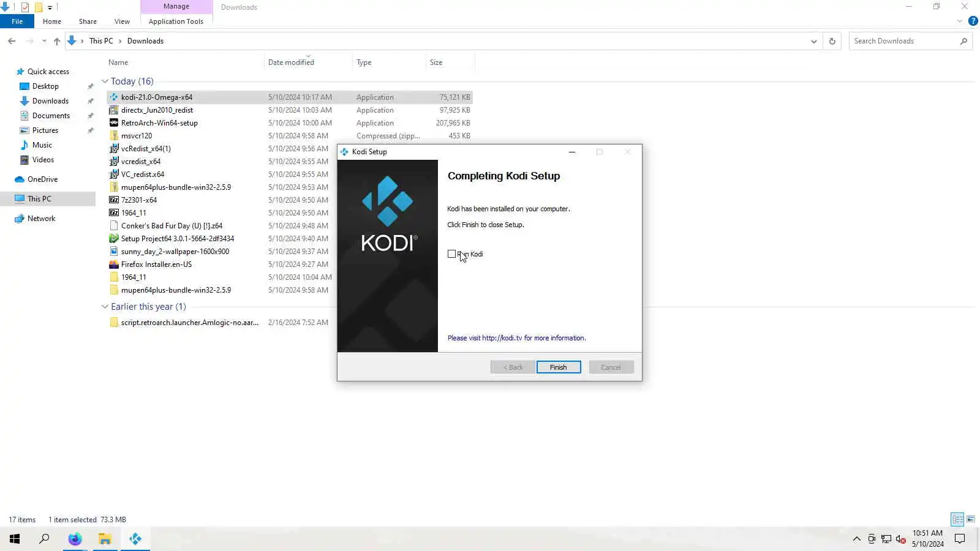The width and height of the screenshot is (980, 551).
Task: Select 7z2301-x64 installer icon
Action: (x=114, y=200)
